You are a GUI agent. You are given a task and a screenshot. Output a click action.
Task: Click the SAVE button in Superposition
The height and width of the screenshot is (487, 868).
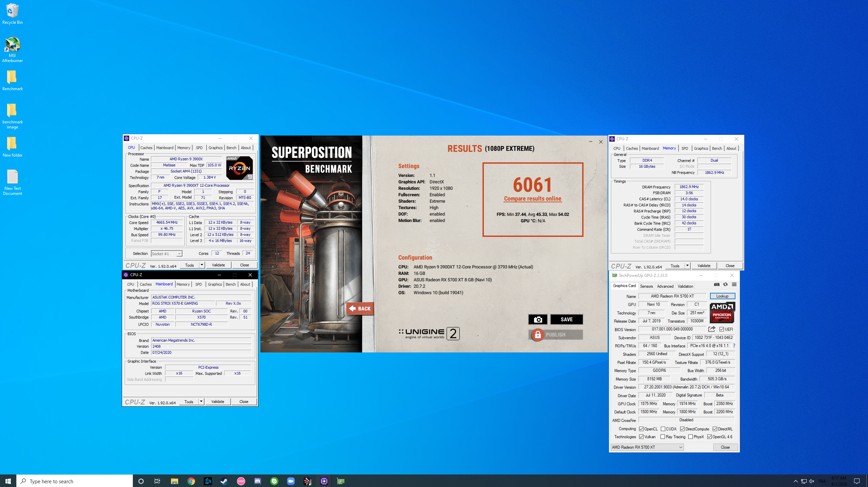pyautogui.click(x=567, y=319)
